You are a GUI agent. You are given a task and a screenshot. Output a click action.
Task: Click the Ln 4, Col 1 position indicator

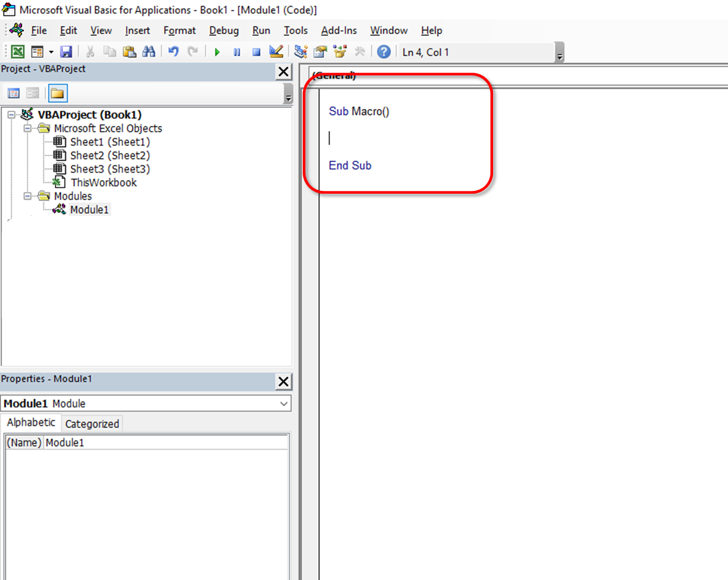click(426, 52)
